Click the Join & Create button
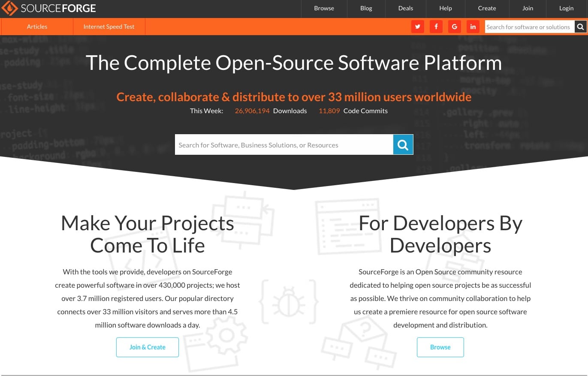The width and height of the screenshot is (588, 379). (147, 347)
